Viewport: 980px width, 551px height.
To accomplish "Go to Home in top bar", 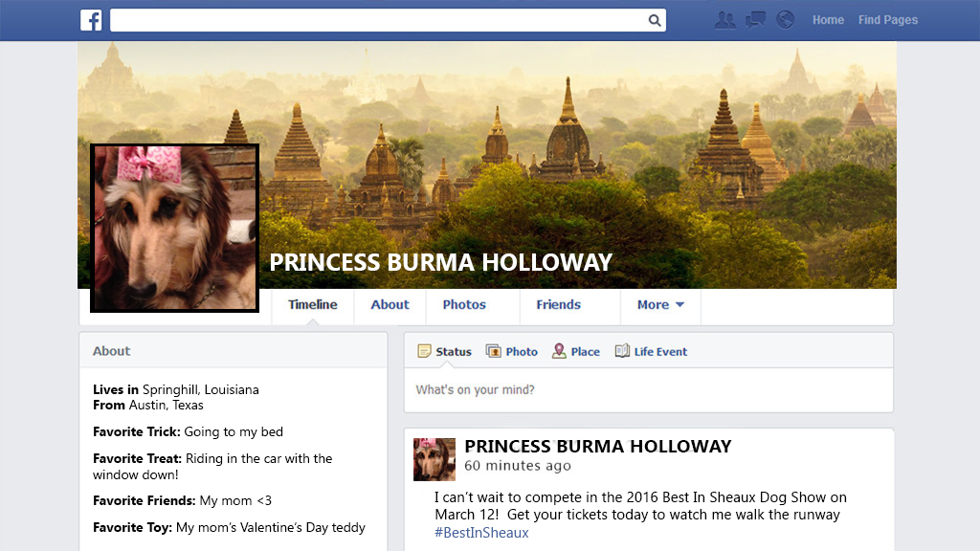I will click(828, 20).
